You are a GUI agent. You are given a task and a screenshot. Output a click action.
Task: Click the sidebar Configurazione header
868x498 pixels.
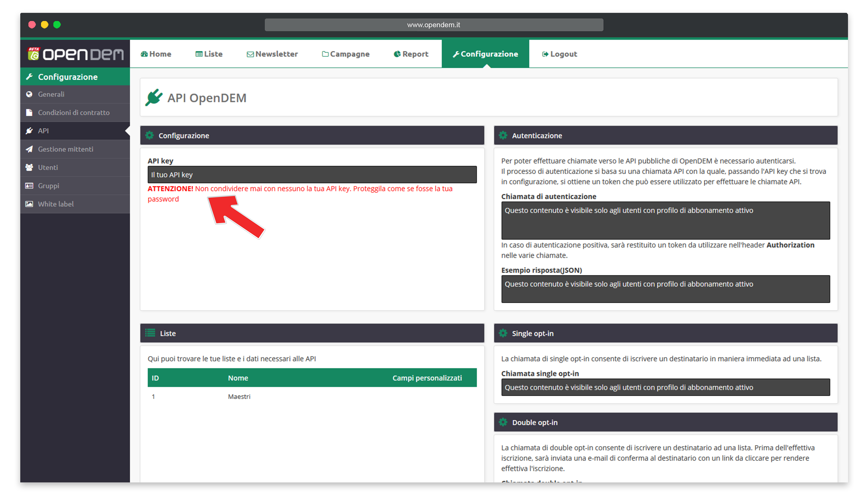click(x=75, y=77)
